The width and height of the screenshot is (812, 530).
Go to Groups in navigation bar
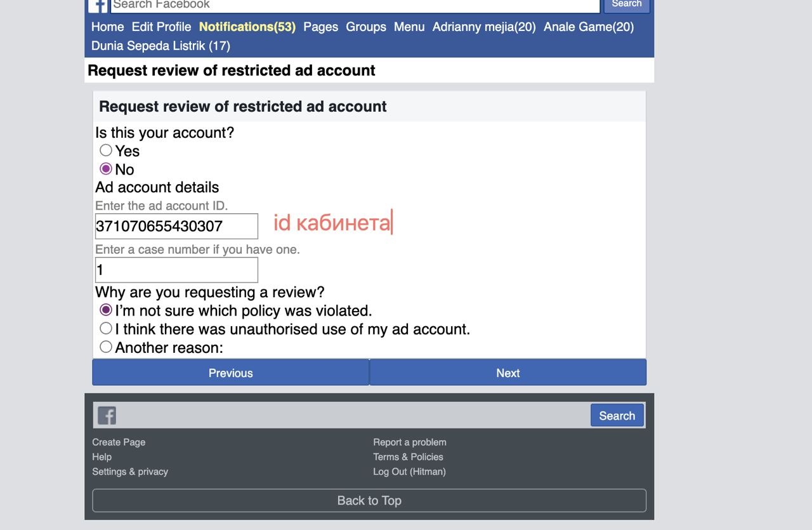point(366,27)
